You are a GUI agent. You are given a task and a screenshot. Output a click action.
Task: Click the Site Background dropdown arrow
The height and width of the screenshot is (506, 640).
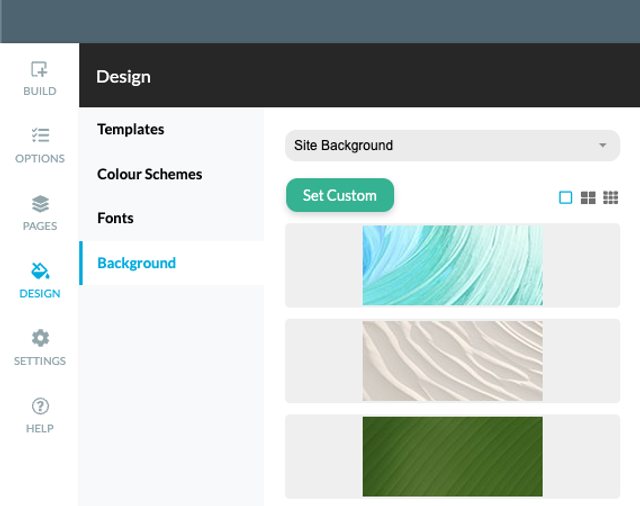[x=602, y=145]
